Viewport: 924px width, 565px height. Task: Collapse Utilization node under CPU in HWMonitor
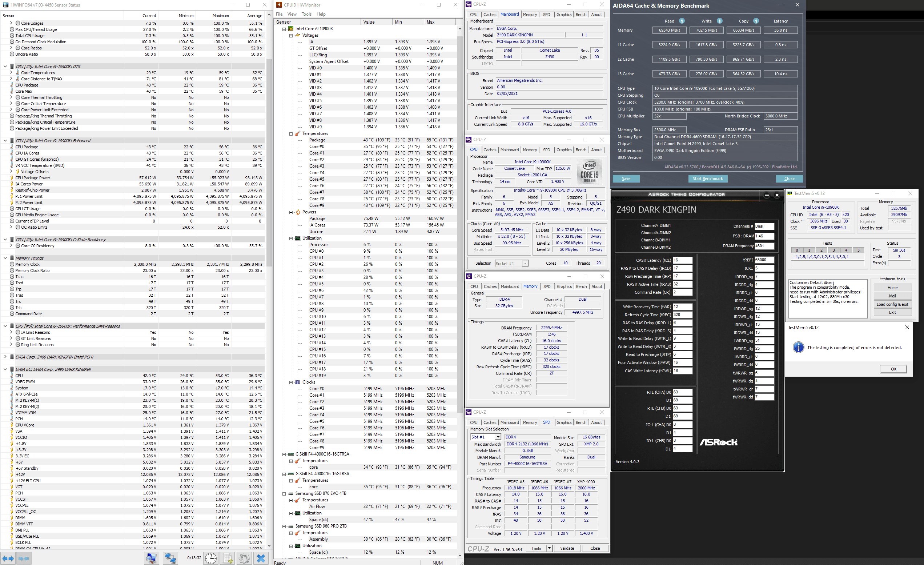tap(291, 238)
